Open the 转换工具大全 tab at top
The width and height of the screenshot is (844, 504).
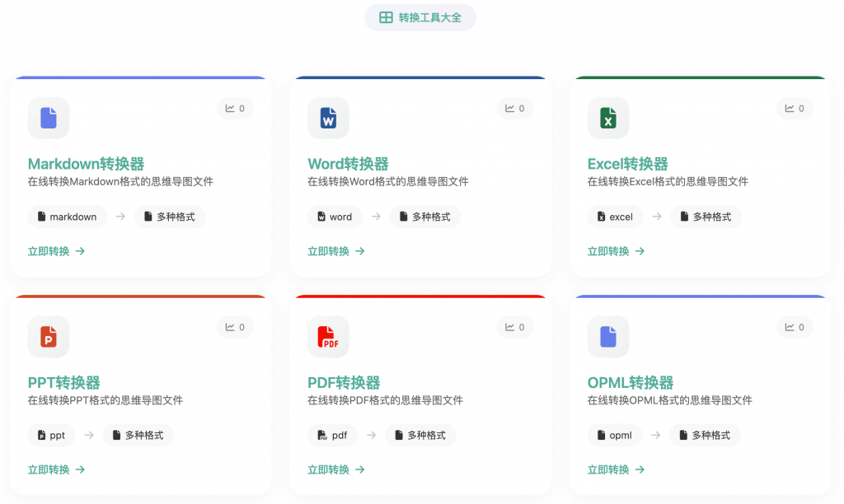(420, 17)
